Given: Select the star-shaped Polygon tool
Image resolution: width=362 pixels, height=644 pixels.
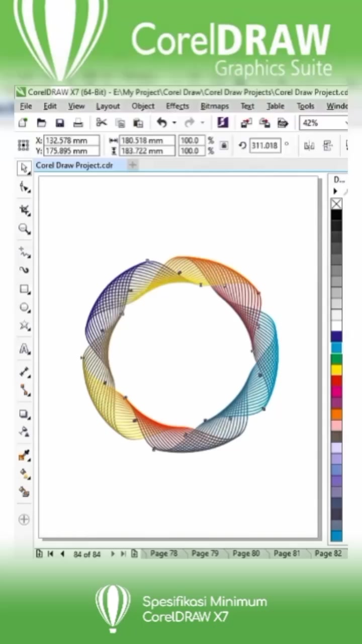Looking at the screenshot, I should [24, 326].
